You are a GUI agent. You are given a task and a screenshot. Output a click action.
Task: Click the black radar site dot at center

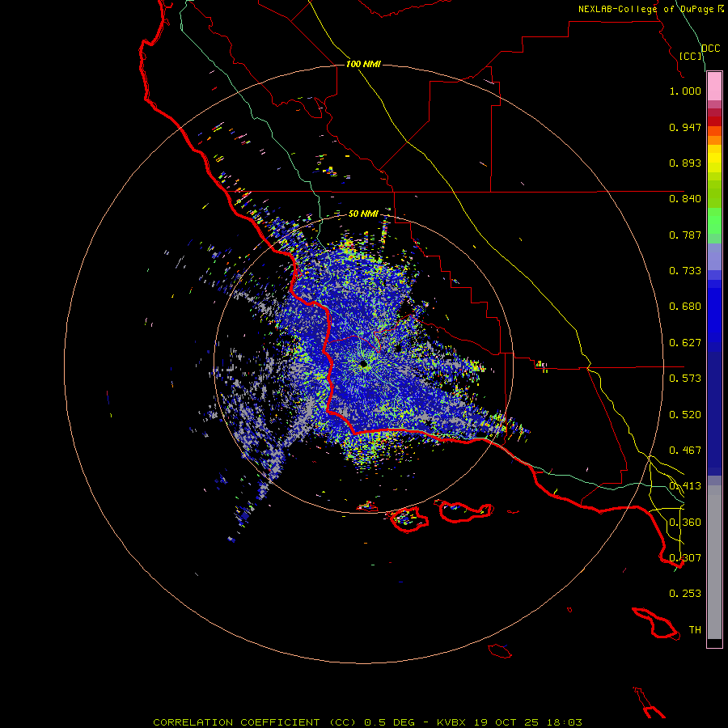pos(363,364)
